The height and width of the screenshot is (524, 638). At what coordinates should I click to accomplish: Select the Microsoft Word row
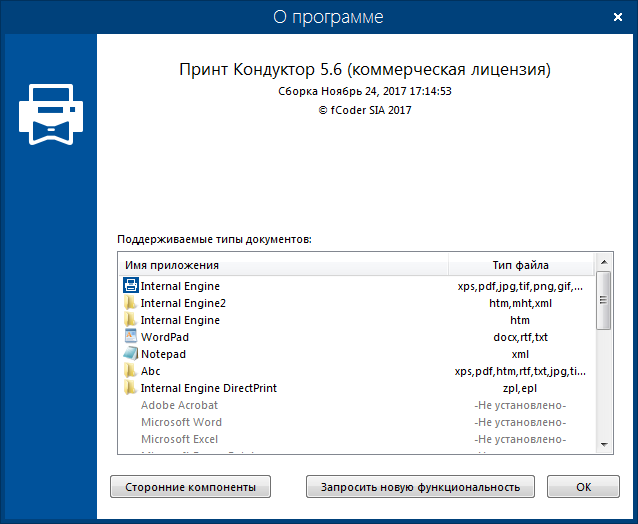click(357, 422)
